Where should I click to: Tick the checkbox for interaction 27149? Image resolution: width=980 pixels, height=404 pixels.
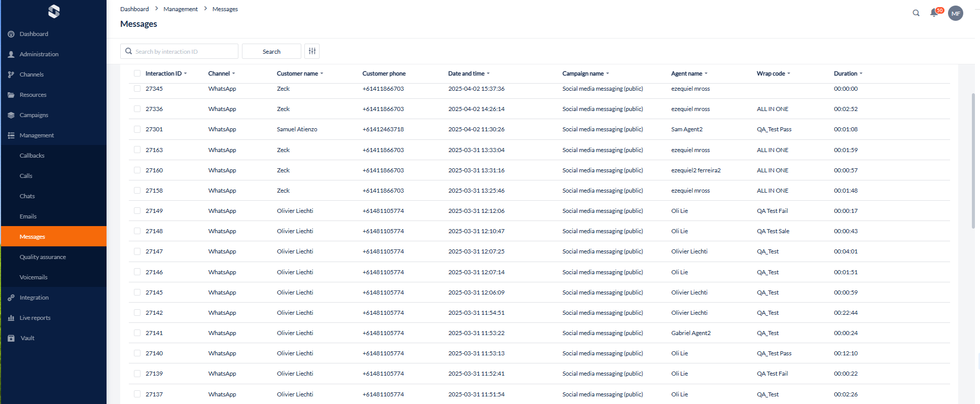[137, 211]
